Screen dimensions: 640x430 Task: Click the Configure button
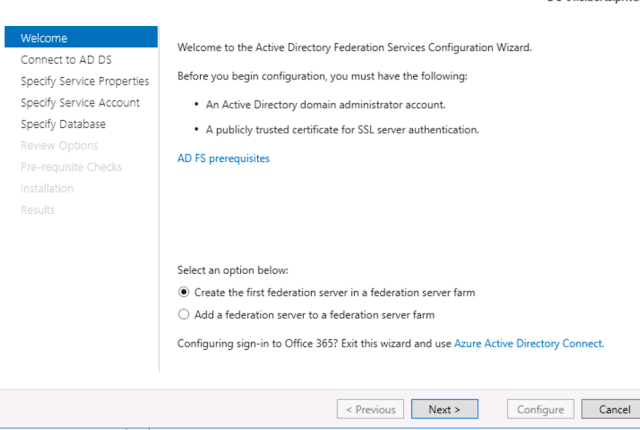pyautogui.click(x=540, y=409)
